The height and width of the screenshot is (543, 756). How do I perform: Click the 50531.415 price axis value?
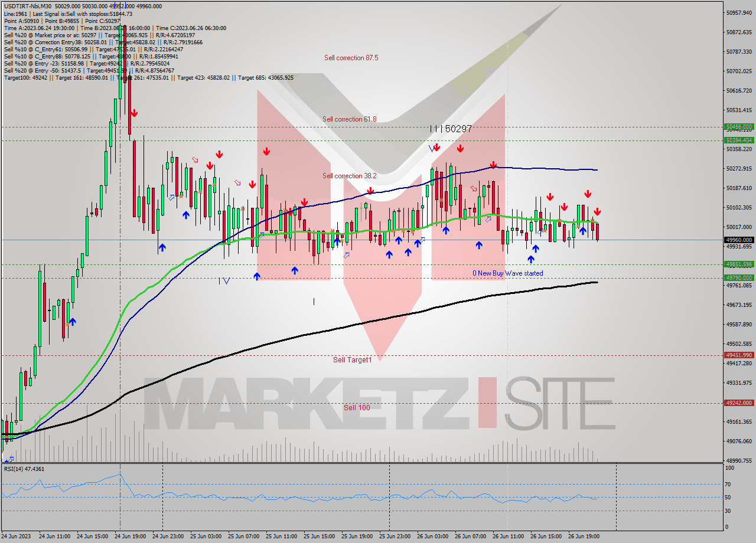[x=739, y=110]
